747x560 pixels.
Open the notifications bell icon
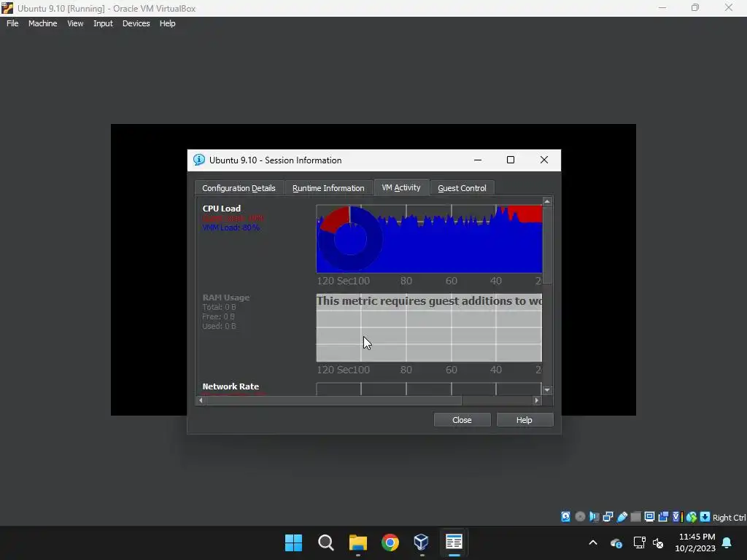tap(727, 542)
